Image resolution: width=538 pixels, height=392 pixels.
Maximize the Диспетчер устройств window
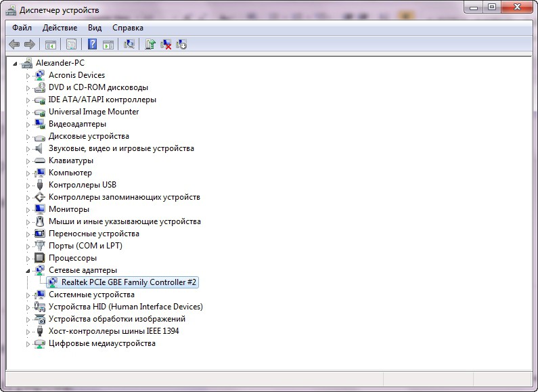tap(492, 7)
